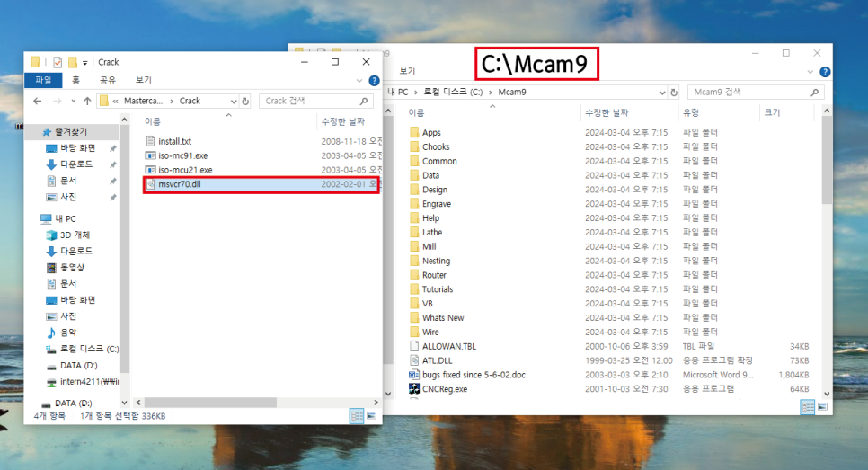
Task: Click search magnifier in Mcam9 search box
Action: 814,93
